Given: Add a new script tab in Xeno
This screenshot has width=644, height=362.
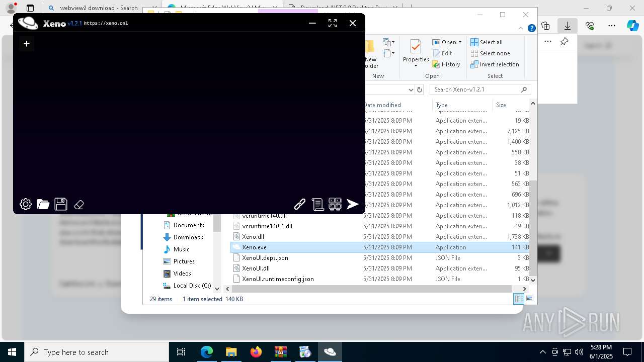Looking at the screenshot, I should pos(27,44).
